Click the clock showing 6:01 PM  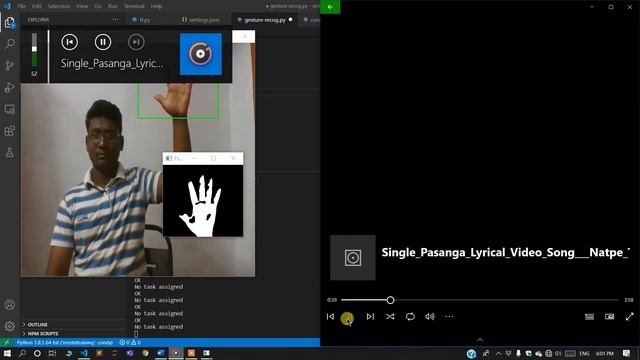(x=604, y=353)
